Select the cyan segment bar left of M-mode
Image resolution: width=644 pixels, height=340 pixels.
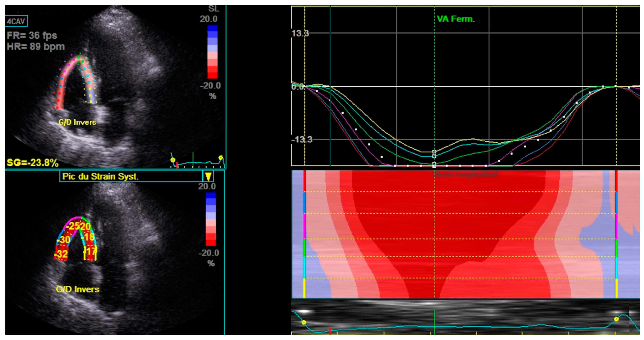[304, 267]
